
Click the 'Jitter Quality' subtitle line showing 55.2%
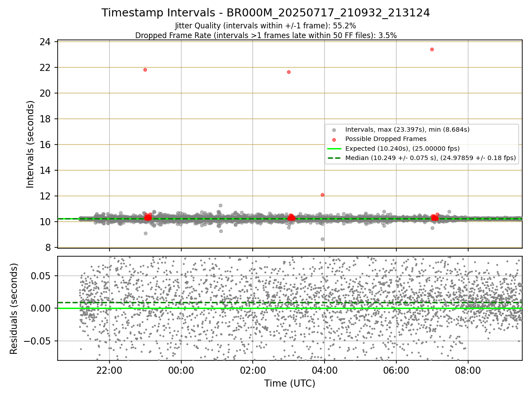(266, 26)
